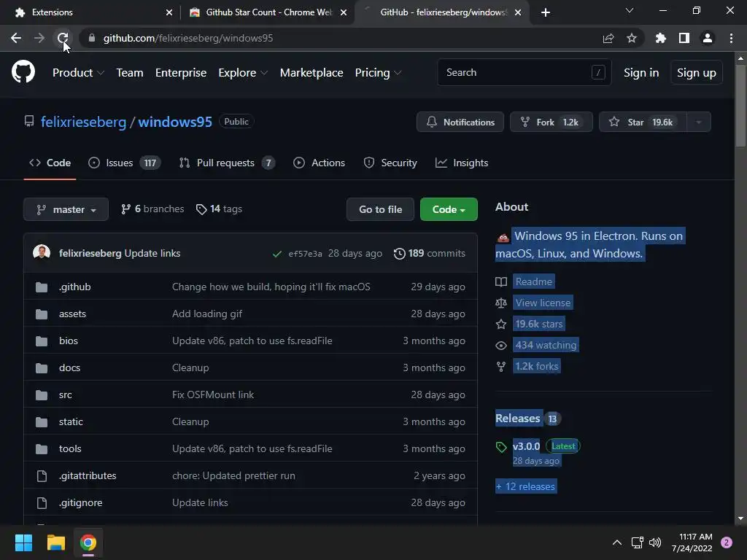Image resolution: width=747 pixels, height=560 pixels.
Task: Open File Explorer from taskbar
Action: tap(55, 542)
